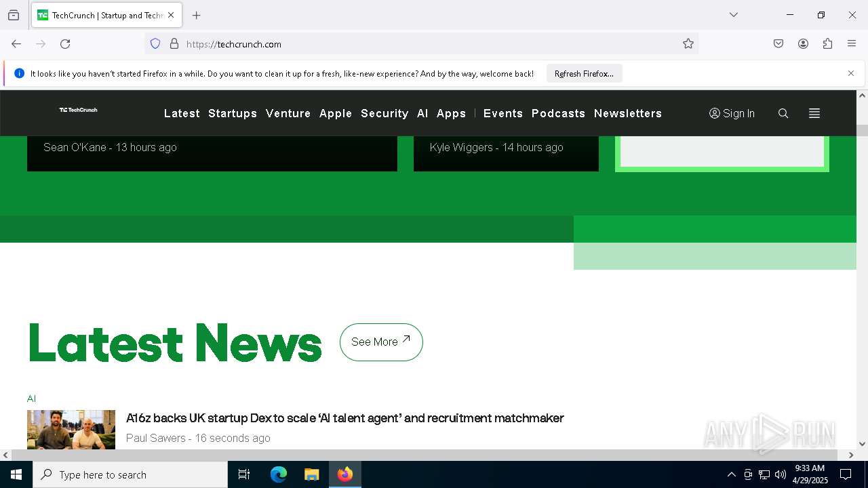Open author Paul Sawers link
Screen dimensions: 868x488
pos(155,438)
